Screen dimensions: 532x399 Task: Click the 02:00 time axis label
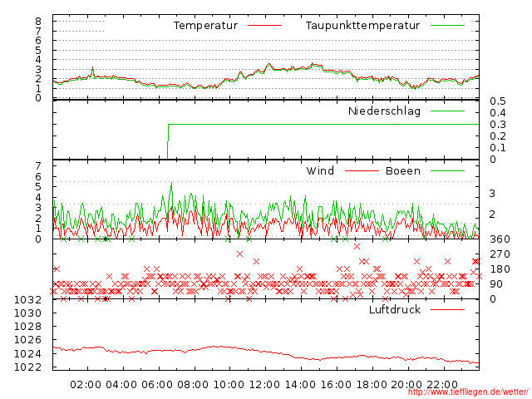pyautogui.click(x=86, y=385)
